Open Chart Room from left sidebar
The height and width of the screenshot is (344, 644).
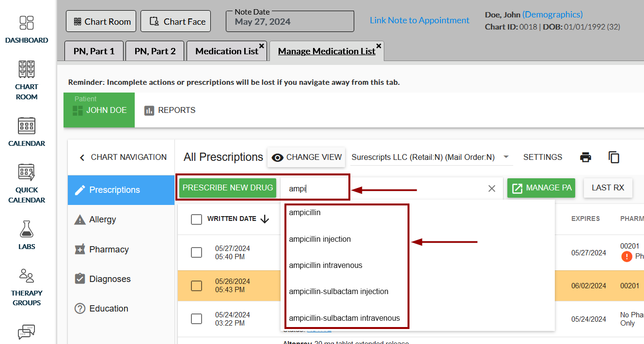[27, 70]
